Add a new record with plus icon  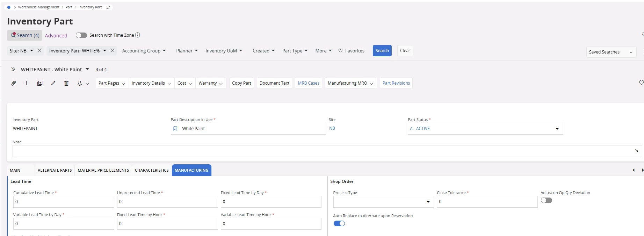26,83
